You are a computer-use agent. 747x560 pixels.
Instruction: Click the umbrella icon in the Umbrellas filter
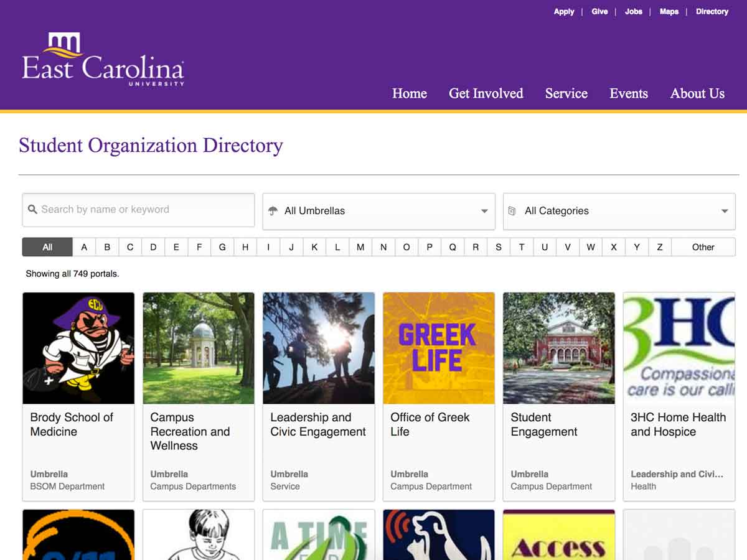tap(273, 211)
